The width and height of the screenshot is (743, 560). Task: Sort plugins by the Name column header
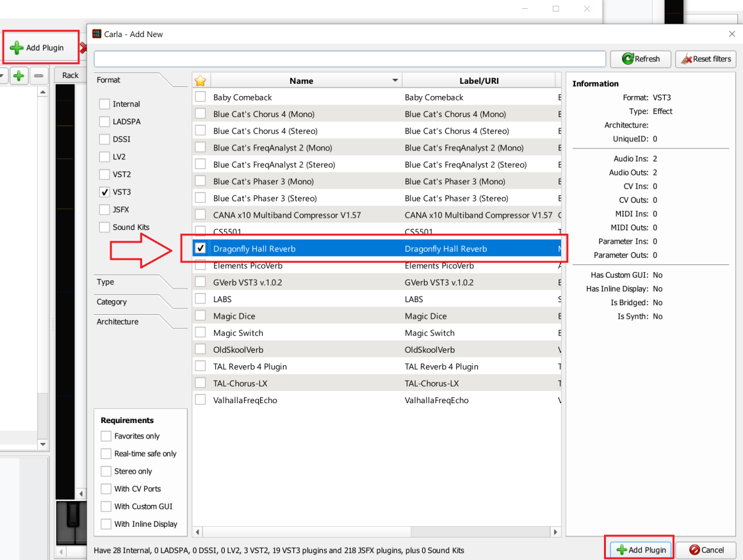point(301,81)
